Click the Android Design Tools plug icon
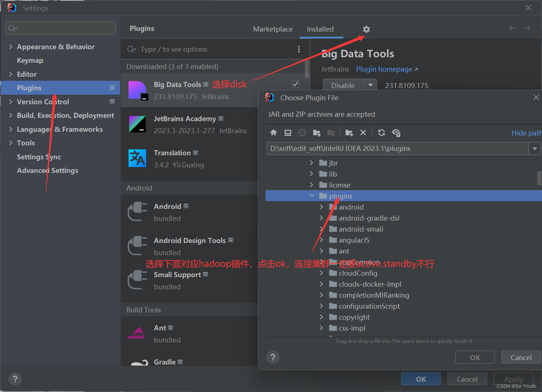This screenshot has width=542, height=392. (137, 246)
